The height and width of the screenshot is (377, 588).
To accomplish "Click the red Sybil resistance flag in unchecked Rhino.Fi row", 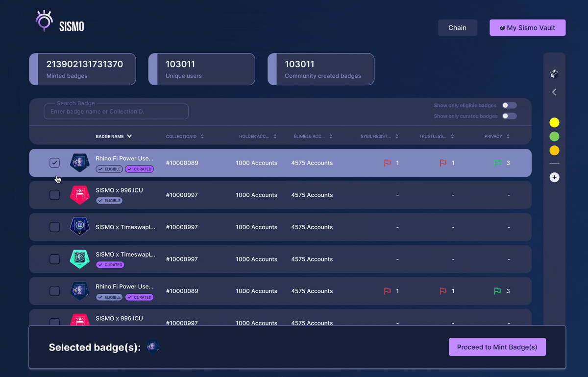I will (x=387, y=291).
